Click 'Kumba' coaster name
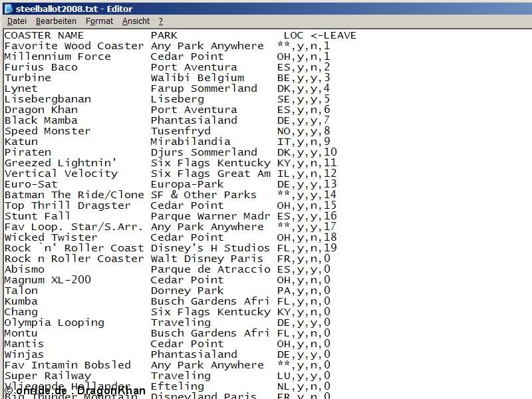This screenshot has width=532, height=399. (21, 301)
